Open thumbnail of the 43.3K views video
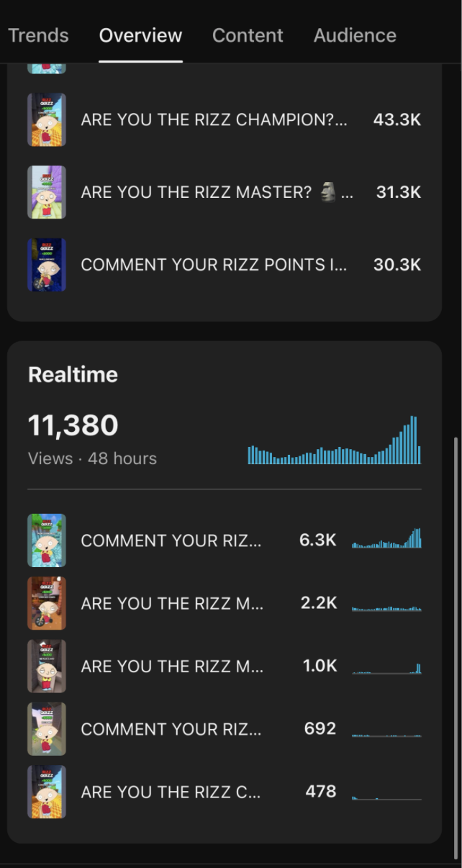The height and width of the screenshot is (868, 462). pos(47,120)
